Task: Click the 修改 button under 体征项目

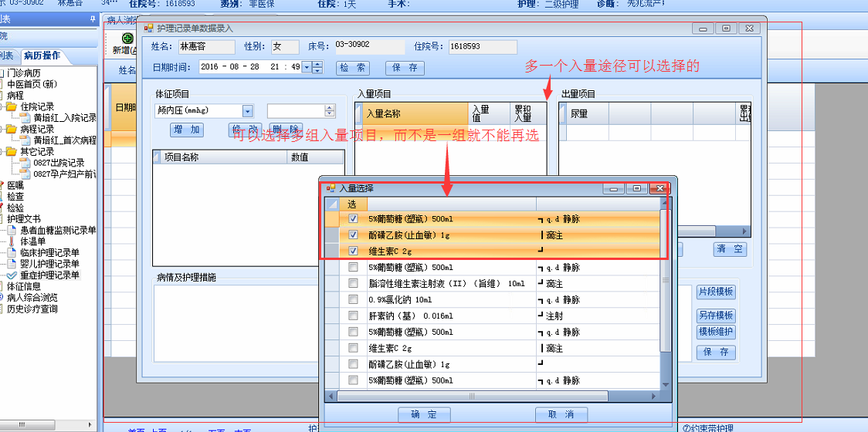Action: 246,130
